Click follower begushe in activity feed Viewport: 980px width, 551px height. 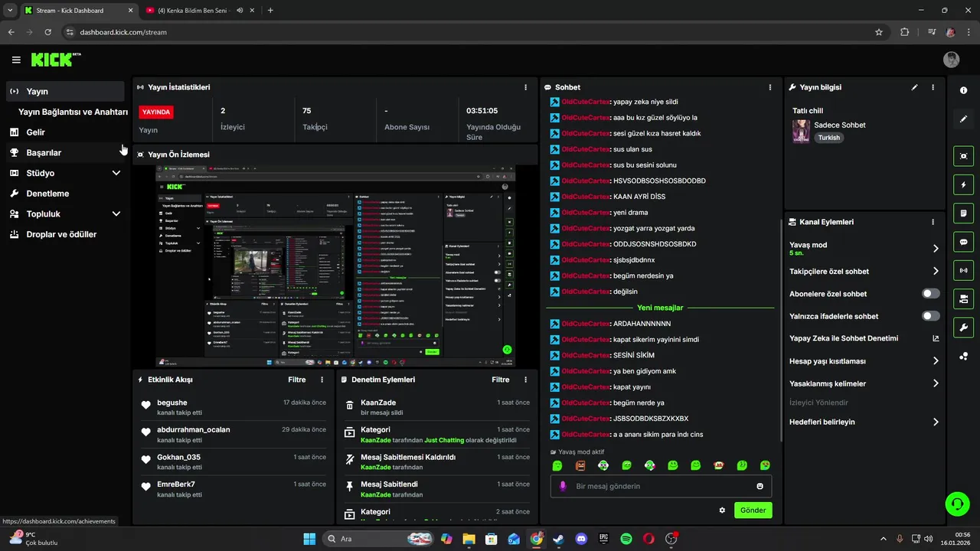coord(172,403)
